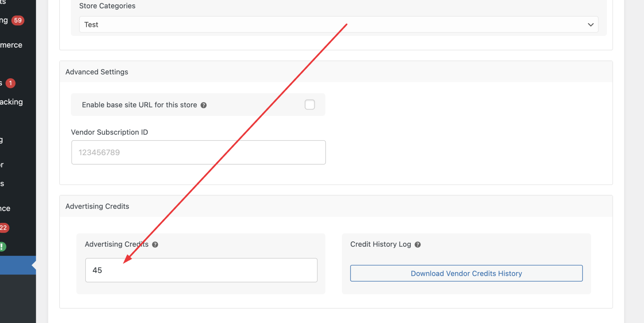This screenshot has width=644, height=323.
Task: Click the red 22 badge in sidebar
Action: 4,228
